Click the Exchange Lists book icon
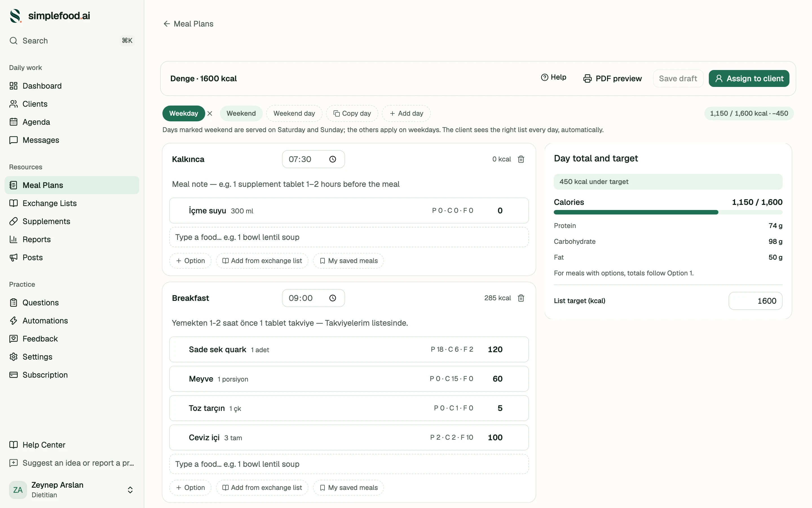Image resolution: width=812 pixels, height=508 pixels. point(14,203)
